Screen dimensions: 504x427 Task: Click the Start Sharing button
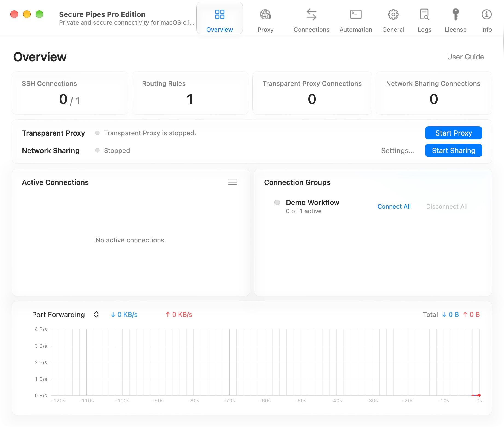pos(453,150)
